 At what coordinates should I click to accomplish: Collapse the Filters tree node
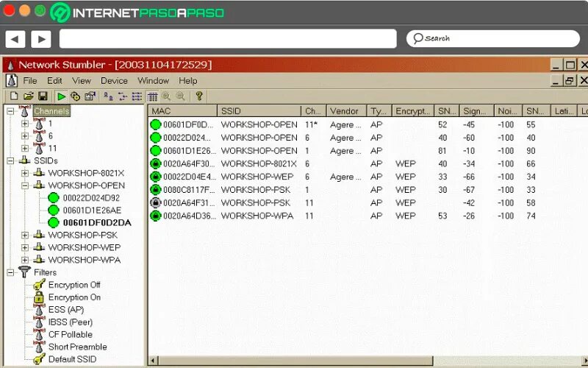(x=10, y=272)
